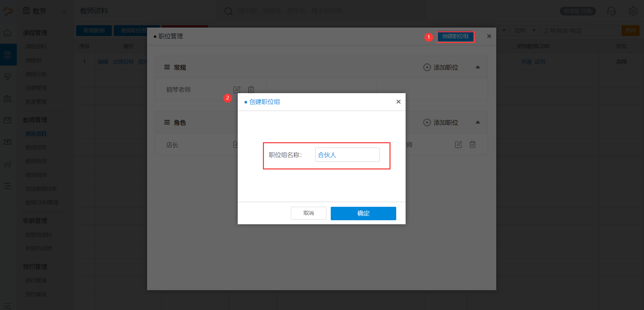Close the 职位管理 window
The width and height of the screenshot is (644, 310).
pos(489,36)
